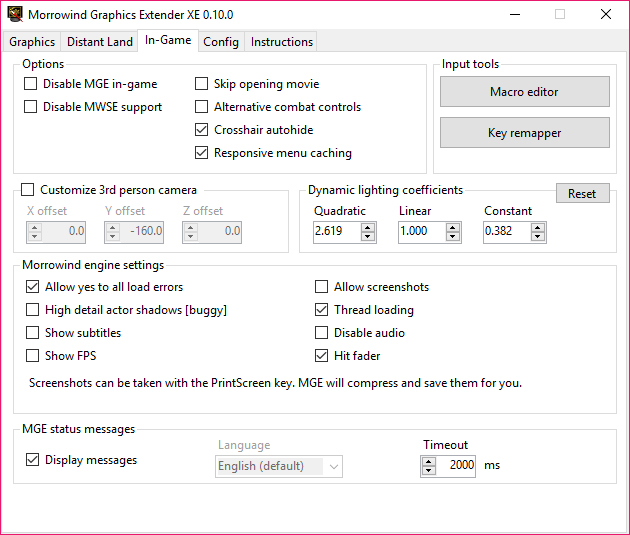Increase the Timeout value with up arrow
Viewport: 630px width, 535px height.
coord(429,462)
